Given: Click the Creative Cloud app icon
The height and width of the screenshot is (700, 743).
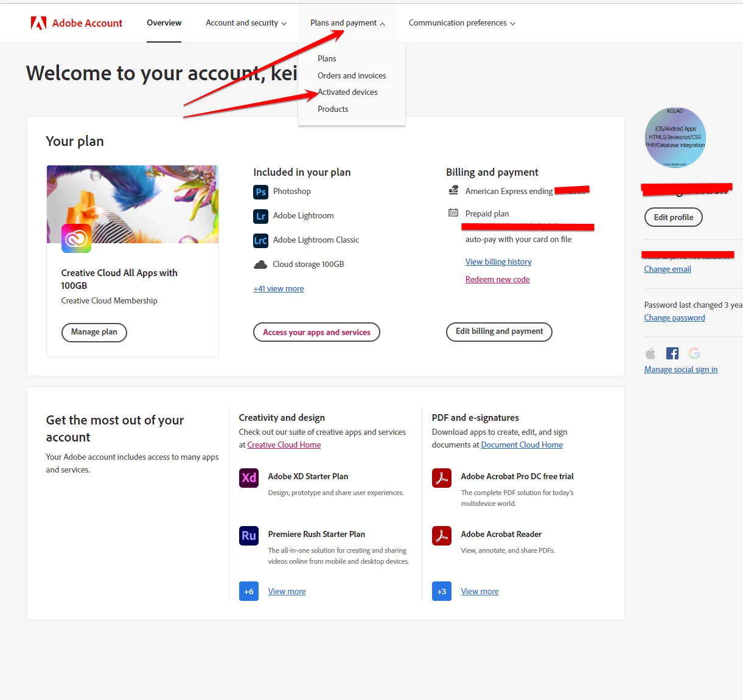Looking at the screenshot, I should [x=76, y=238].
